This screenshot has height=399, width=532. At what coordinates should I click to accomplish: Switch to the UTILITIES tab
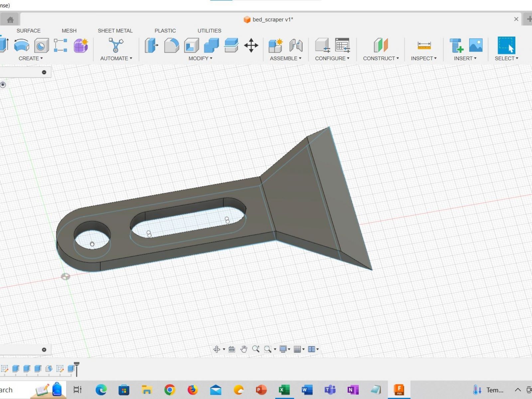click(209, 31)
